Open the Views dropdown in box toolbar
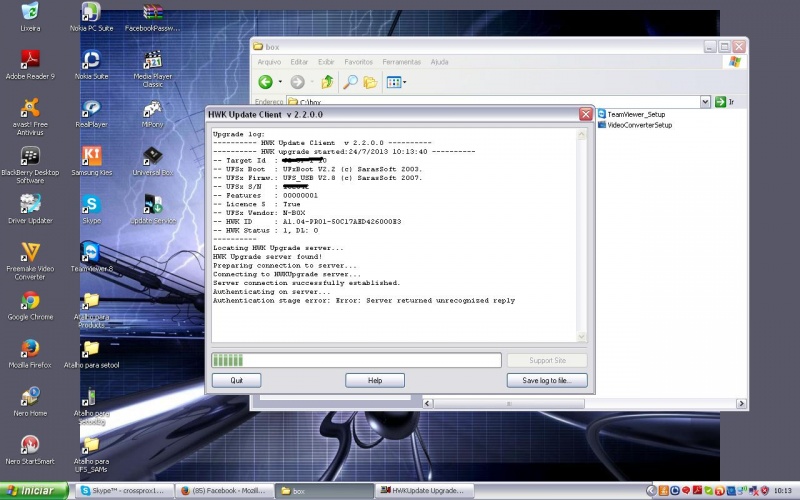The image size is (800, 500). click(x=396, y=82)
